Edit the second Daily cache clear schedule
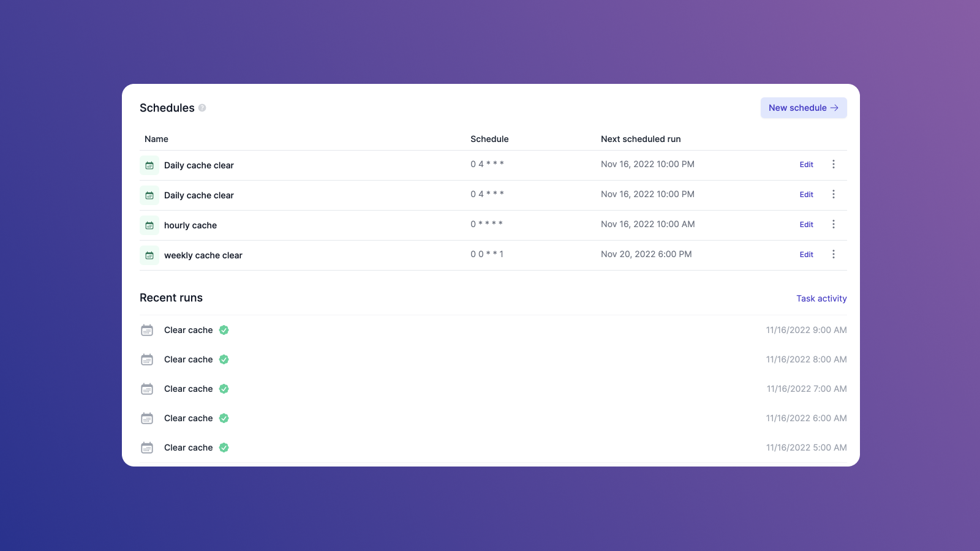The width and height of the screenshot is (980, 551). pyautogui.click(x=806, y=195)
